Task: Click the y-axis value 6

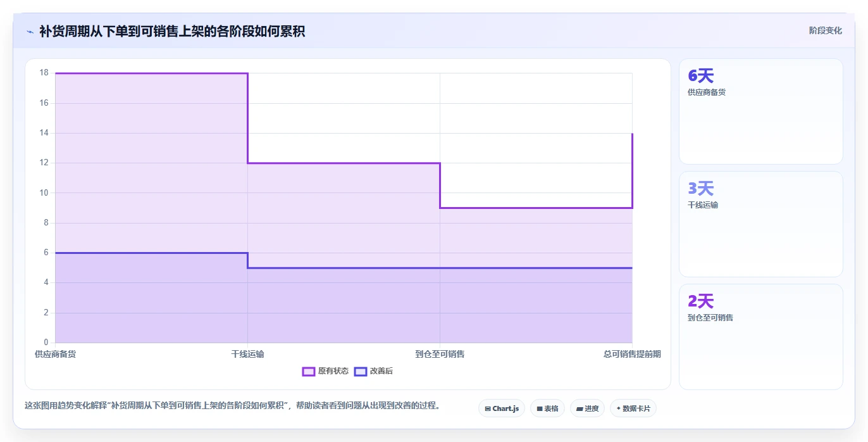Action: coord(46,253)
